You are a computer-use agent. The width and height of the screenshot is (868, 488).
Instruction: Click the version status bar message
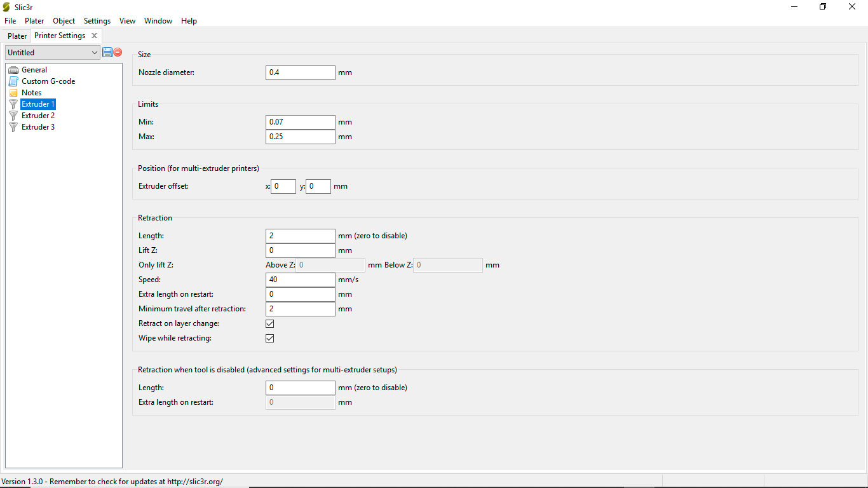(112, 482)
